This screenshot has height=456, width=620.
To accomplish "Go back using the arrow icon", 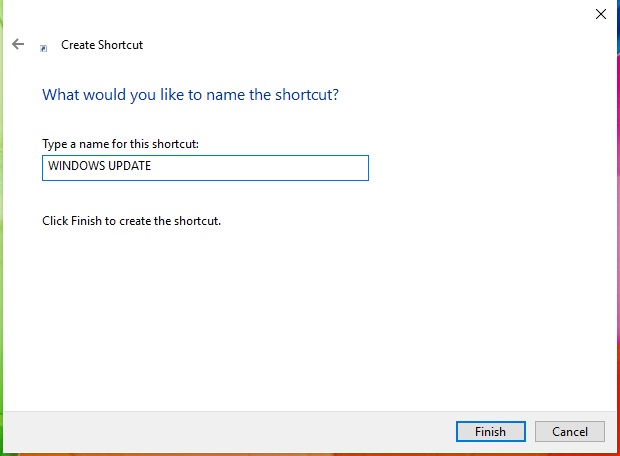I will [x=18, y=44].
